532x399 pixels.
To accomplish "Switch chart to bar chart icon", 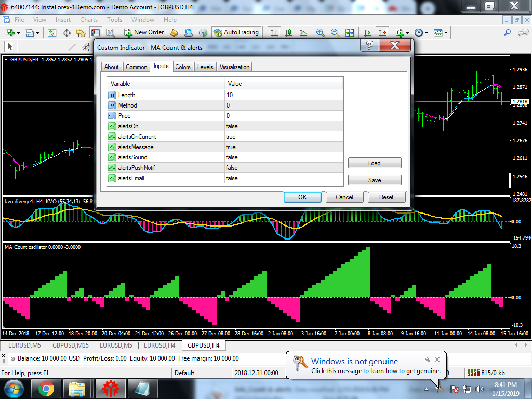I will 274,33.
